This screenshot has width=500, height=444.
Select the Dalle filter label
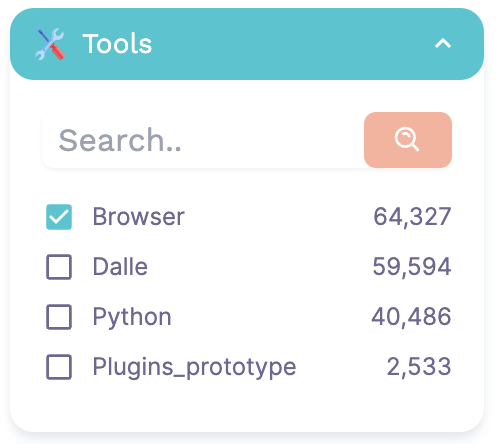[120, 267]
